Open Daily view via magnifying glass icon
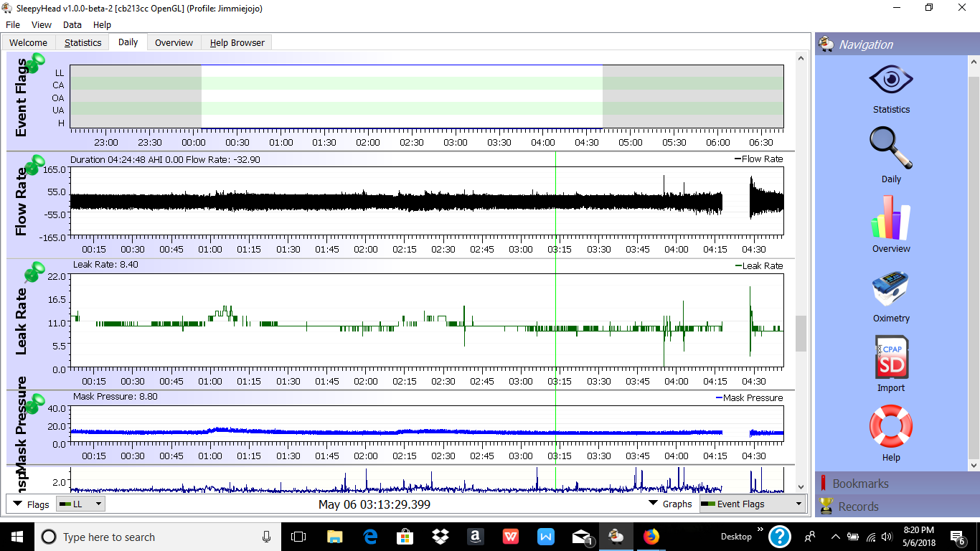Image resolution: width=980 pixels, height=551 pixels. (x=891, y=148)
